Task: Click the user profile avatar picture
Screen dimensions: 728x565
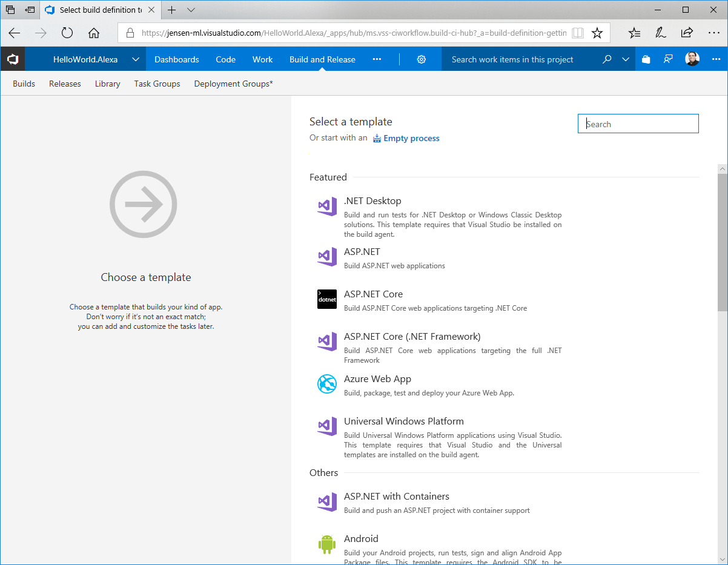Action: tap(692, 59)
